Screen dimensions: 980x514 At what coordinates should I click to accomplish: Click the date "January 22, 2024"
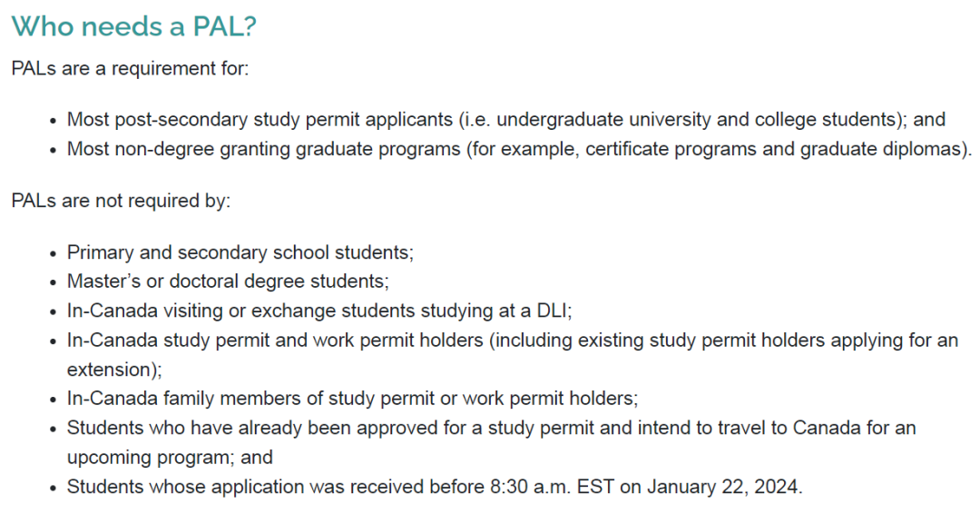tap(722, 487)
